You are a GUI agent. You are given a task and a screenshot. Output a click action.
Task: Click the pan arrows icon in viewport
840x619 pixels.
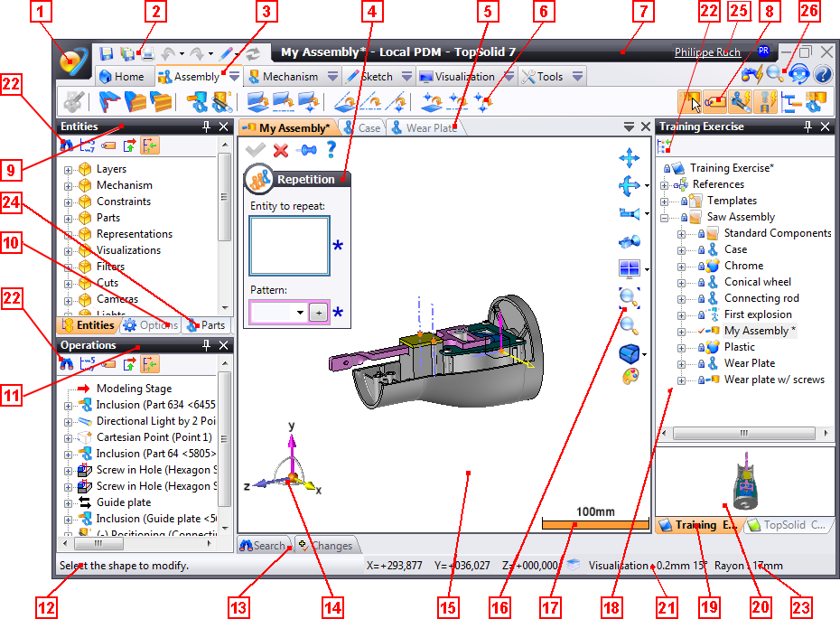[x=629, y=159]
